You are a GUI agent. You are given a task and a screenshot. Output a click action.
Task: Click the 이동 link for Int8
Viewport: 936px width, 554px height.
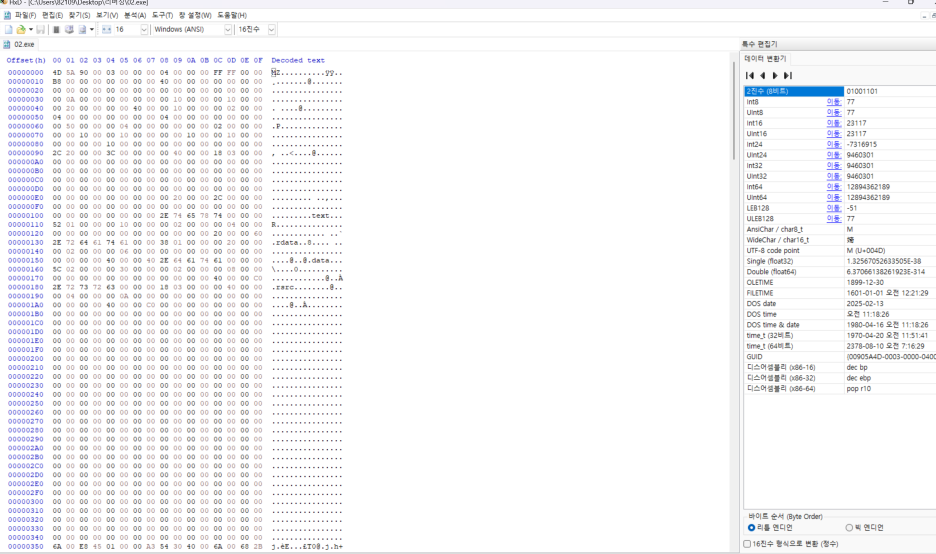833,102
